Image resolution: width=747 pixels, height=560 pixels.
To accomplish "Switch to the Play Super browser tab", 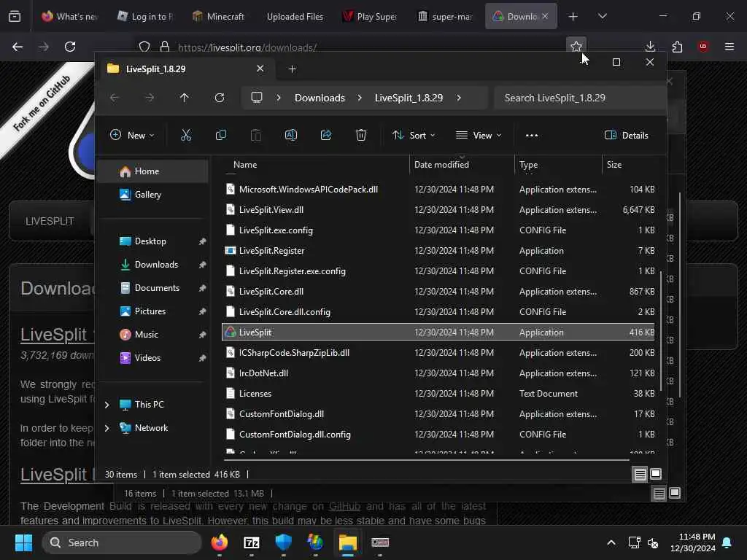I will point(370,16).
